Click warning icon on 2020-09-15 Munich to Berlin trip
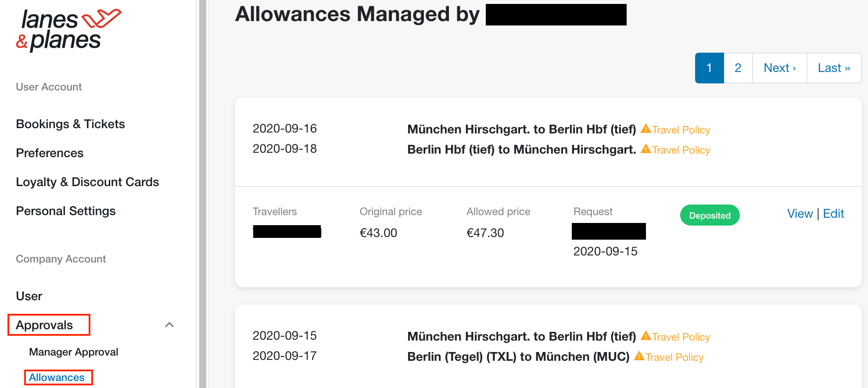The width and height of the screenshot is (868, 388). pos(646,336)
